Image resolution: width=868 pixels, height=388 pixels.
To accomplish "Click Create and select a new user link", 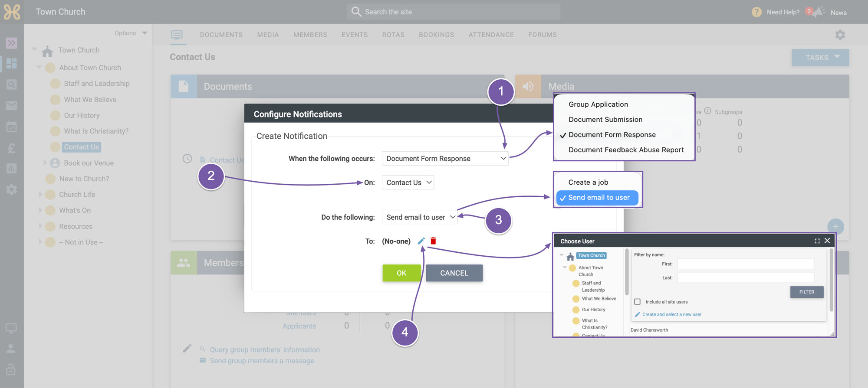I will click(671, 314).
